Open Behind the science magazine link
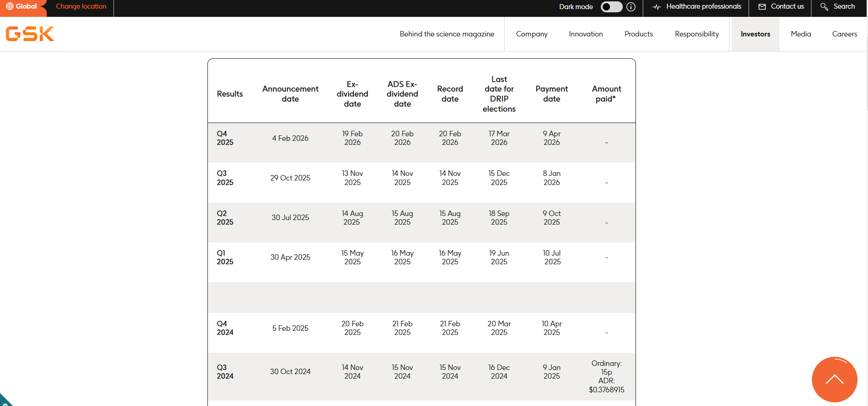Image resolution: width=868 pixels, height=406 pixels. (x=447, y=34)
